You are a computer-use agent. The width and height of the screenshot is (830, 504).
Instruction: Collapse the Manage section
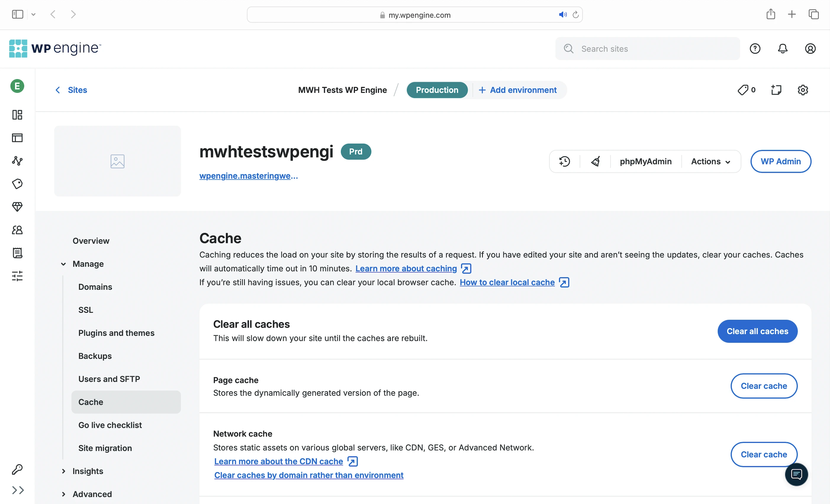point(63,264)
